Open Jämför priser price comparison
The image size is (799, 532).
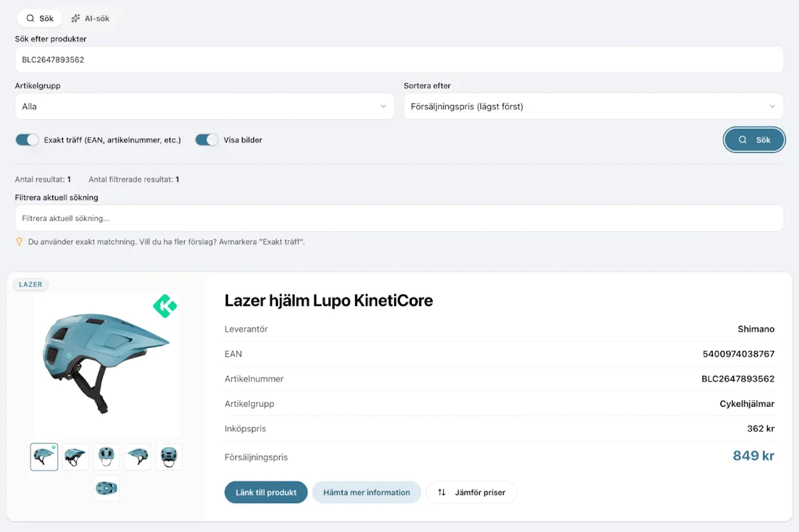click(x=472, y=492)
